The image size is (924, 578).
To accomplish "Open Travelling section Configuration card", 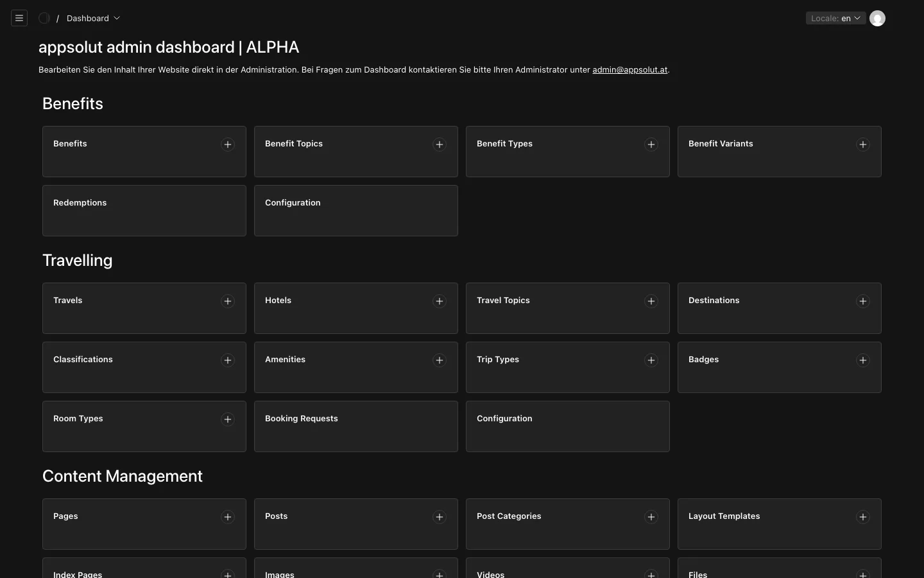I will (568, 426).
